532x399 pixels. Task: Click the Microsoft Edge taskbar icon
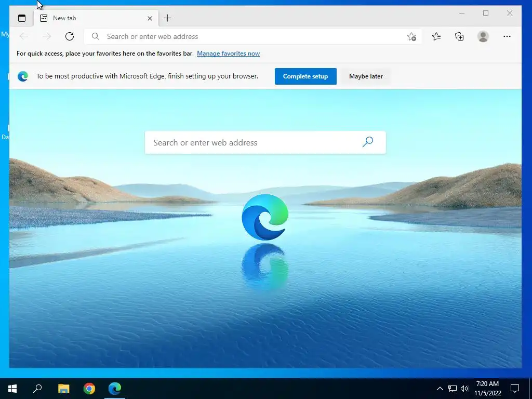[115, 389]
